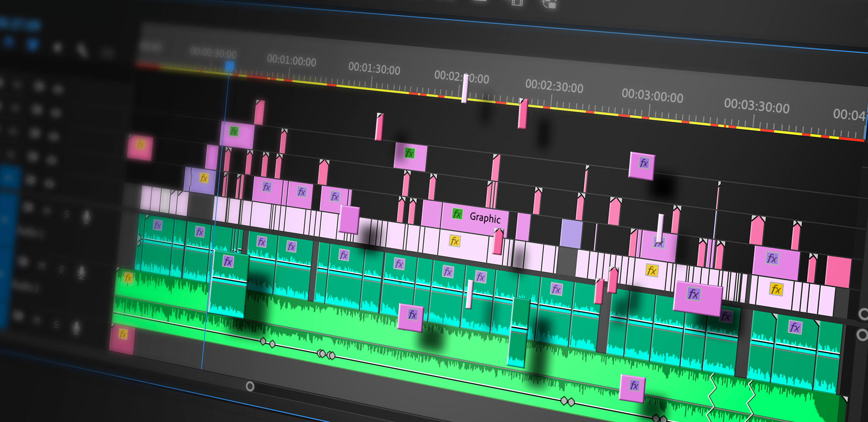
Task: Grab the blue playhead handle on the ruler
Action: point(230,66)
